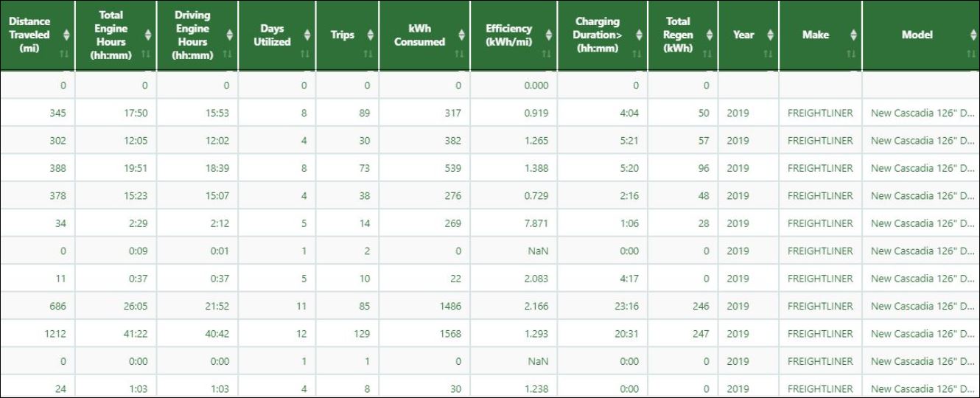Click FREIGHTLINER in the 302-mile row
The height and width of the screenshot is (398, 980).
coord(820,140)
